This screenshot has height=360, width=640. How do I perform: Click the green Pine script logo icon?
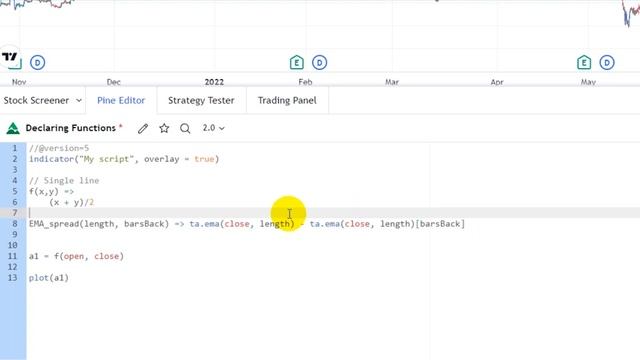pyautogui.click(x=13, y=128)
